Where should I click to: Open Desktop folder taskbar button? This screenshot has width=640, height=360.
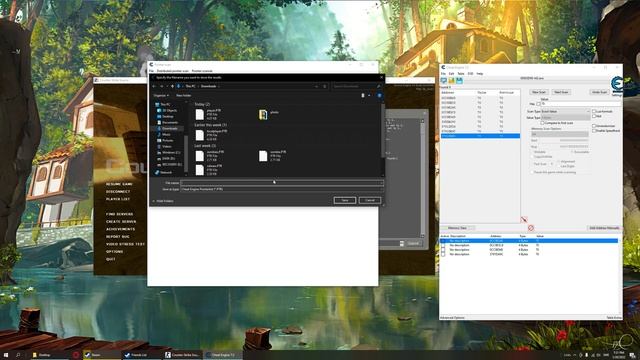tap(49, 355)
